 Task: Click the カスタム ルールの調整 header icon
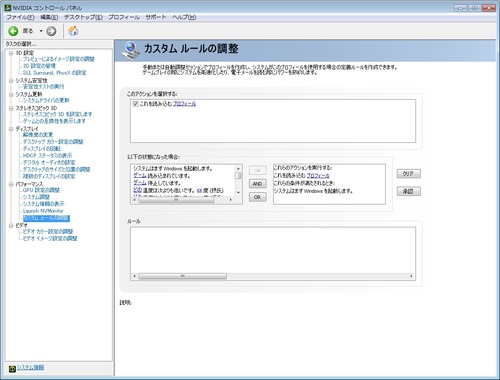point(130,51)
